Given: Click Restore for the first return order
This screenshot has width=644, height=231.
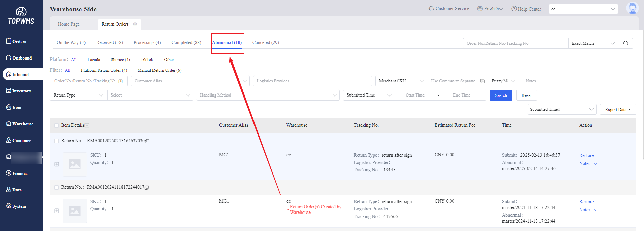Looking at the screenshot, I should coord(586,156).
